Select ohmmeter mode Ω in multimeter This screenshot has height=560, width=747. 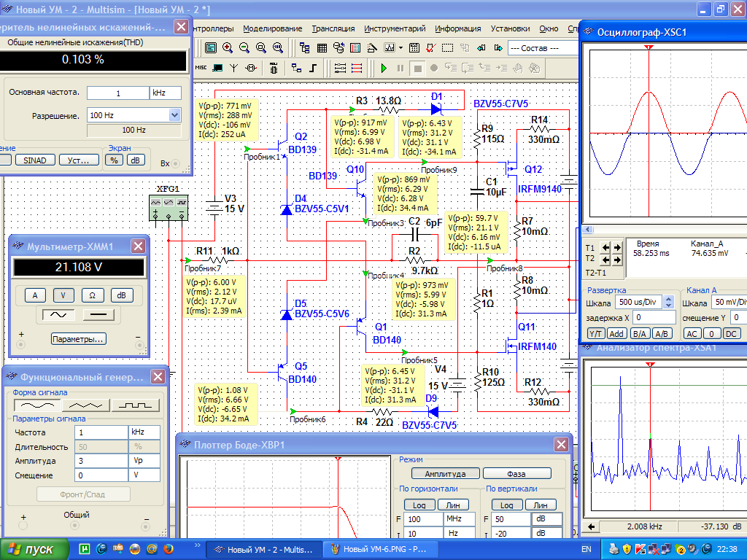[x=92, y=295]
